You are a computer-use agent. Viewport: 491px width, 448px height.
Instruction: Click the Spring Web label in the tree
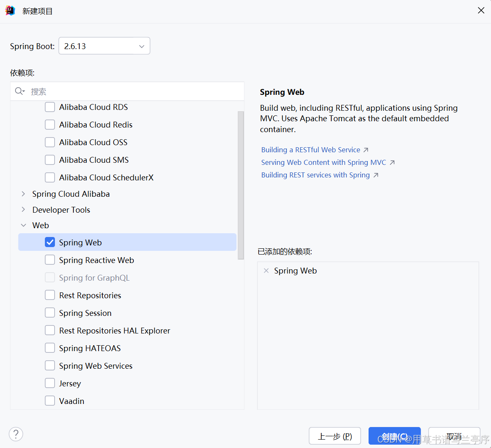coord(80,242)
